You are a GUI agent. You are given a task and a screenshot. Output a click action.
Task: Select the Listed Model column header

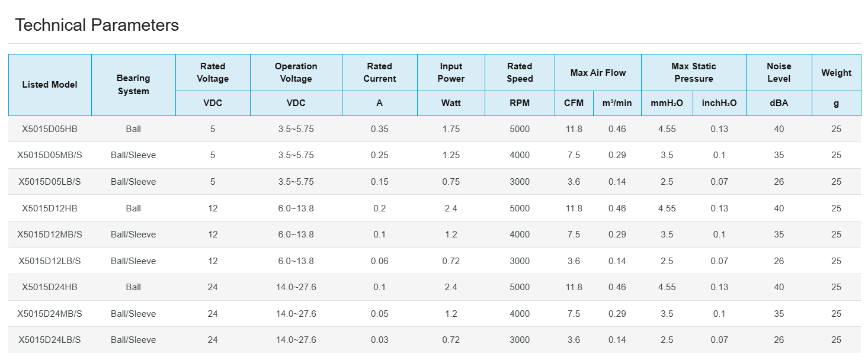(x=50, y=85)
